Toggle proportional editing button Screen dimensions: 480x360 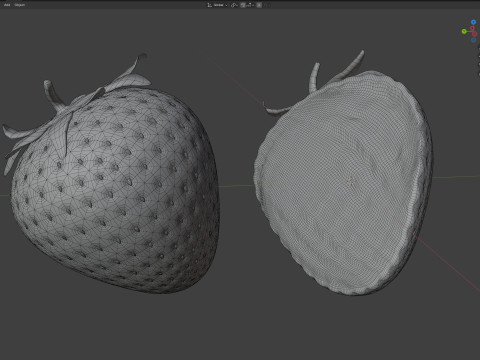259,5
